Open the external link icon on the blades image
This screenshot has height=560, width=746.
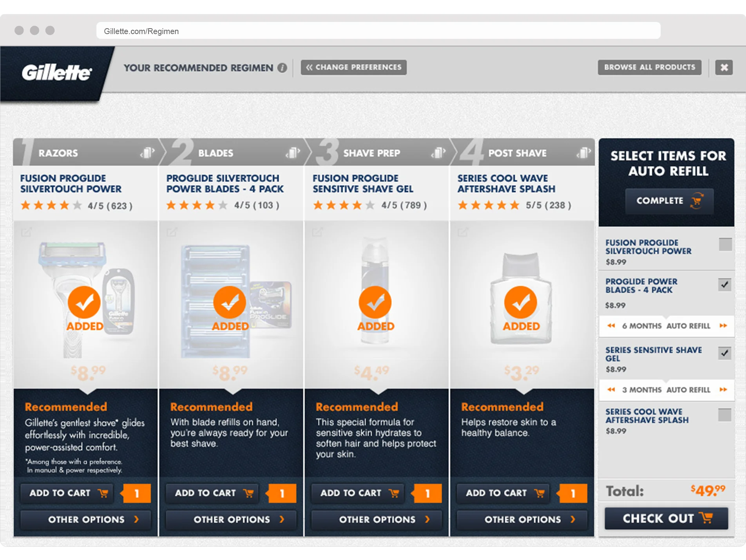tap(172, 232)
